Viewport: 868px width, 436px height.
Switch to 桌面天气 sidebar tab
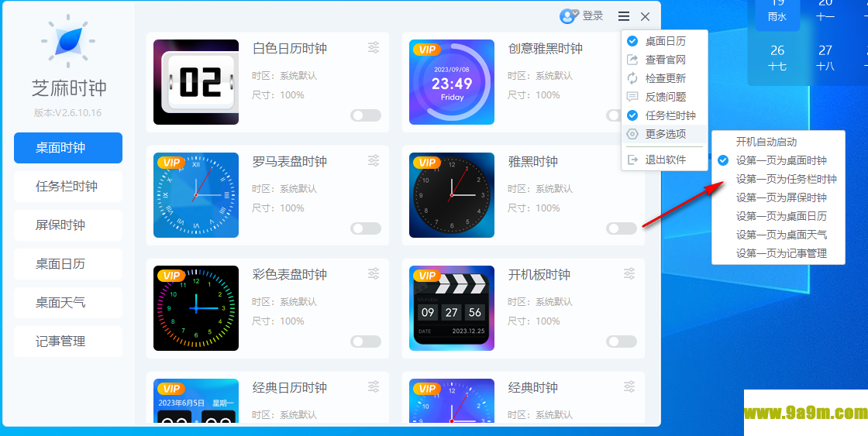tap(68, 303)
